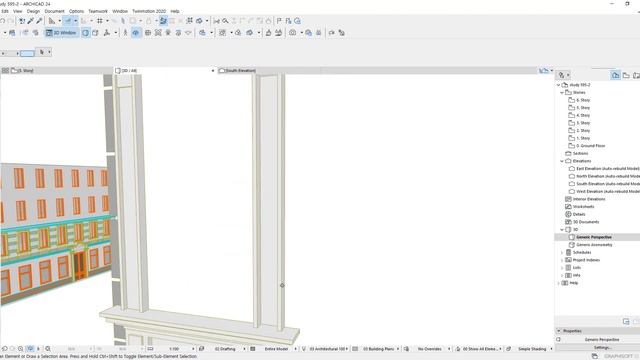The height and width of the screenshot is (360, 640).
Task: Collapse the Stories tree node
Action: (x=562, y=93)
